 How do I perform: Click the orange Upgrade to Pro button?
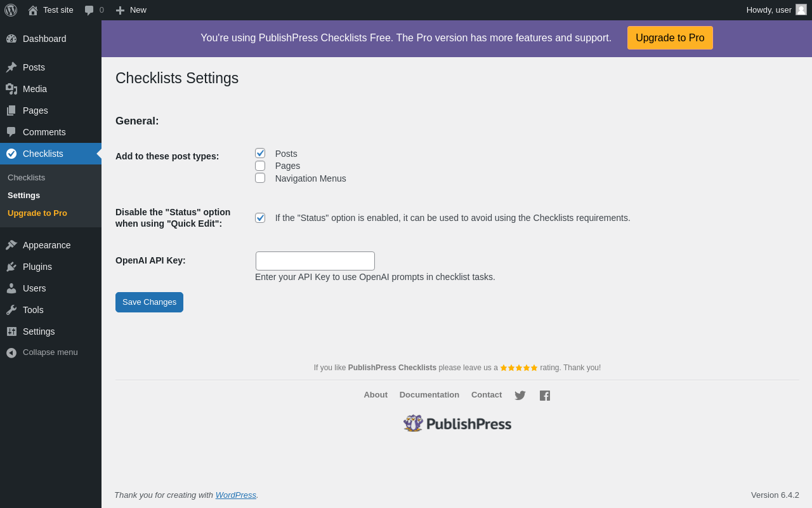(670, 38)
